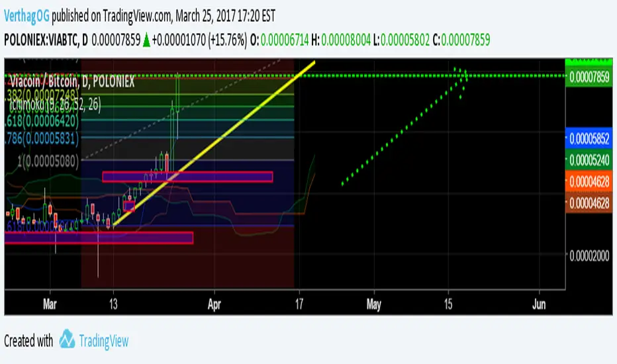Click the .786(0.00005831) Fibonacci level label
The image size is (617, 364).
tap(42, 138)
